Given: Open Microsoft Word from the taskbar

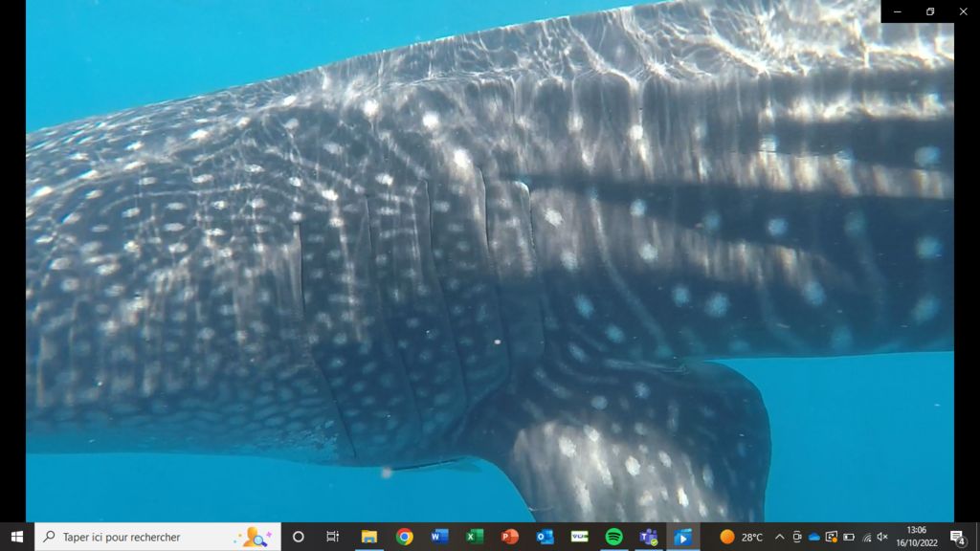Looking at the screenshot, I should point(439,537).
